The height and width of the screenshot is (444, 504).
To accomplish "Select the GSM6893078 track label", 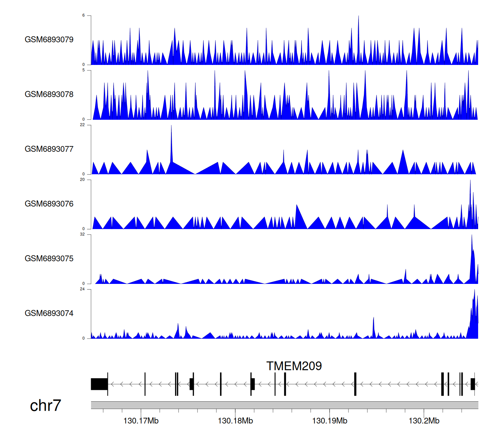I will pyautogui.click(x=49, y=95).
